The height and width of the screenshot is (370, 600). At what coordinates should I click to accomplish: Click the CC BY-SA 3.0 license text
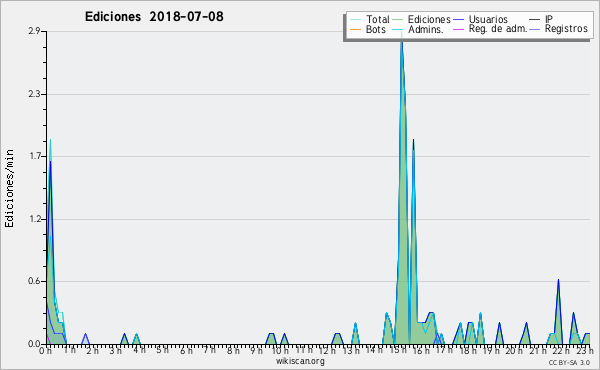pyautogui.click(x=569, y=362)
